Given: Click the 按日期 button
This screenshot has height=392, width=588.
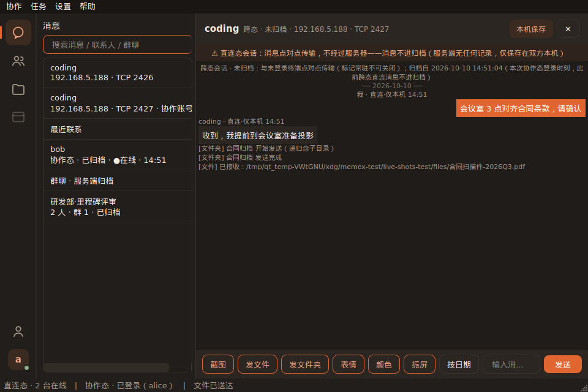Looking at the screenshot, I should pos(459,364).
